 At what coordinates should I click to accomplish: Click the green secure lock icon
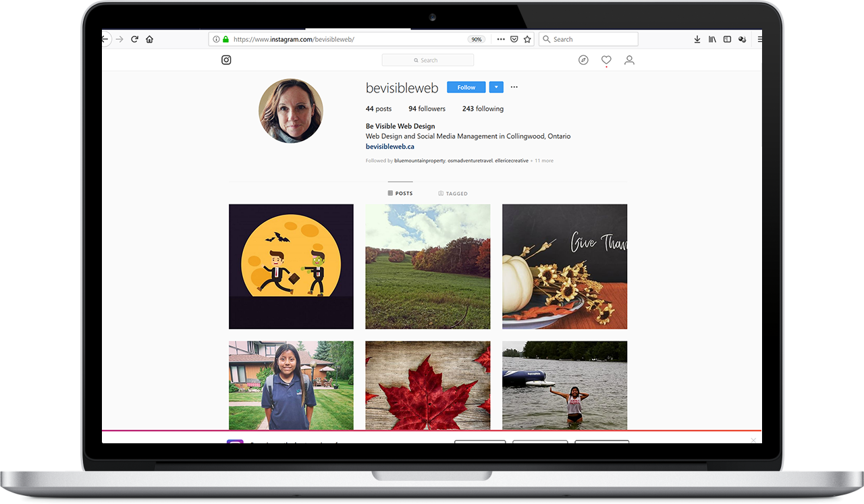tap(225, 39)
